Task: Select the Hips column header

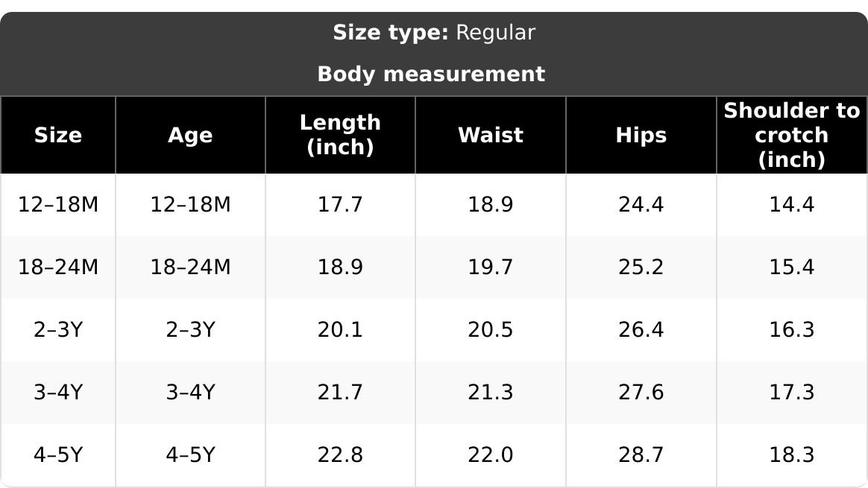Action: (x=641, y=135)
